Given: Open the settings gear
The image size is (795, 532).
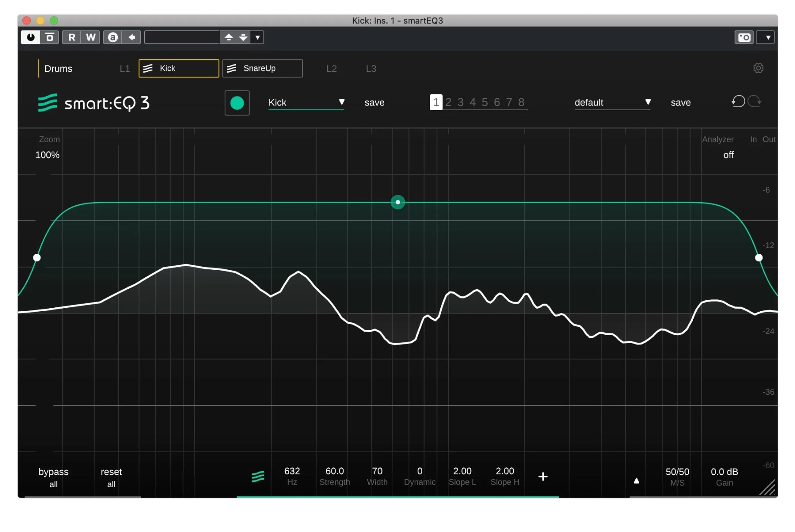Looking at the screenshot, I should (x=758, y=68).
